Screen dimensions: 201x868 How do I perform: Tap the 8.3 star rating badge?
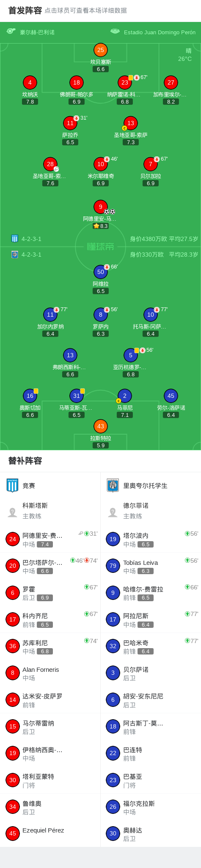tap(101, 226)
